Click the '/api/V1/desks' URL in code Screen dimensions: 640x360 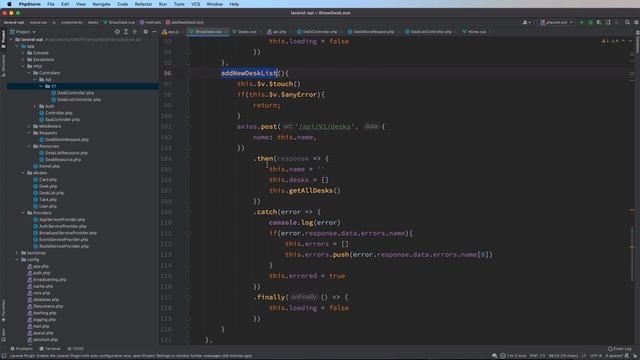324,127
